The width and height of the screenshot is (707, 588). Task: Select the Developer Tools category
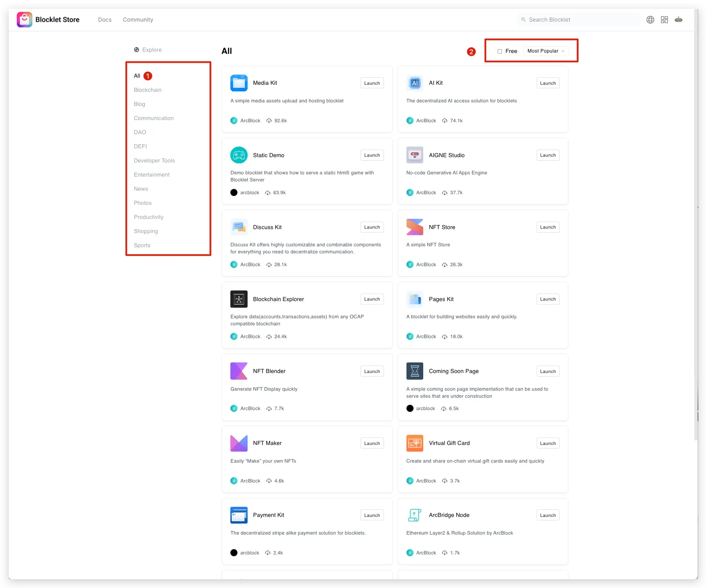pyautogui.click(x=154, y=161)
